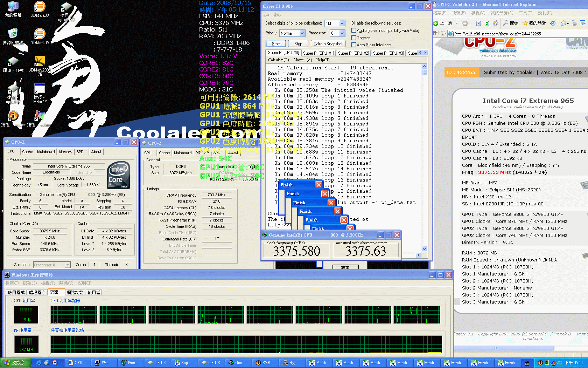Screen dimensions: 588x368
Task: Click IE Refresh page icon
Action: 487,23
